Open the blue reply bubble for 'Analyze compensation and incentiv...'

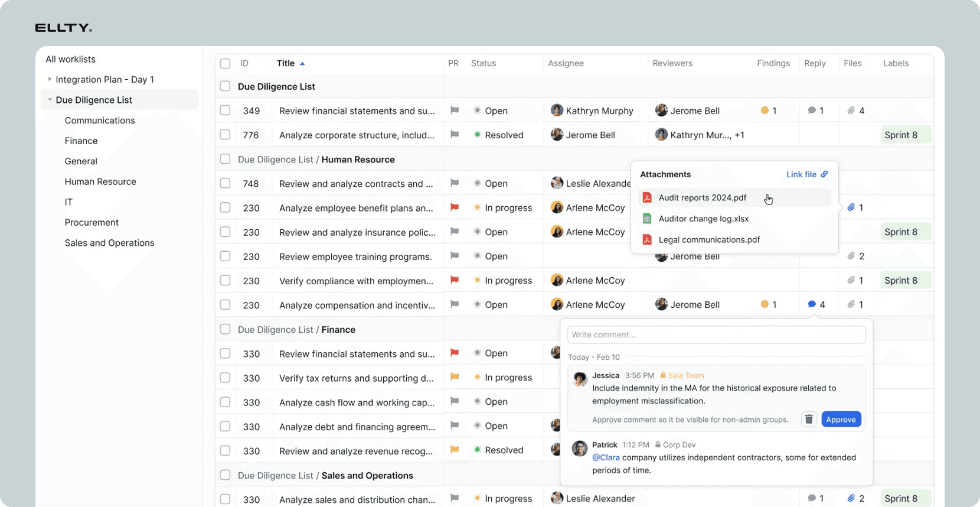(x=812, y=304)
